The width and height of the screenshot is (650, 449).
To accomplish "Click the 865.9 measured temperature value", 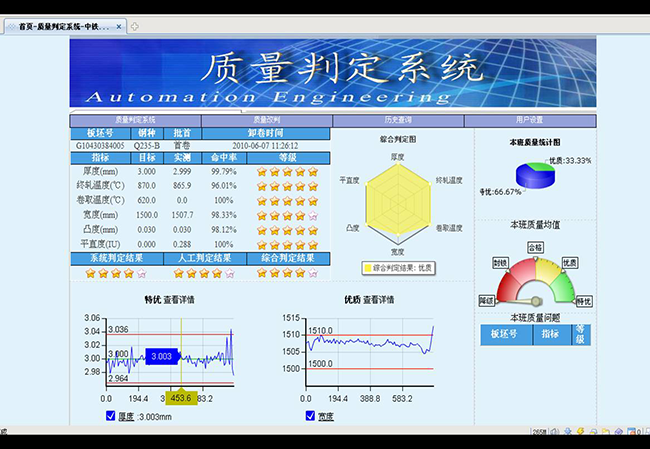I will 182,186.
